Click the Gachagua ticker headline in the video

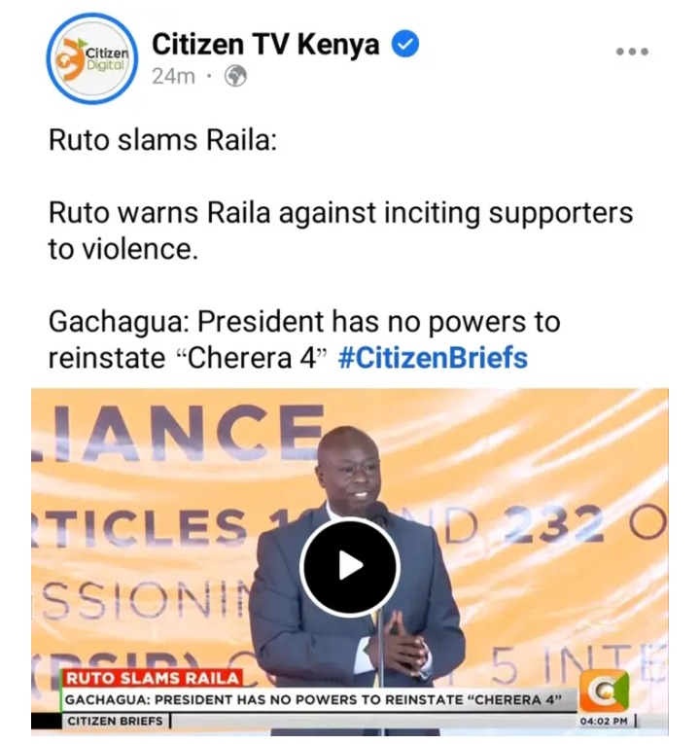coord(313,700)
